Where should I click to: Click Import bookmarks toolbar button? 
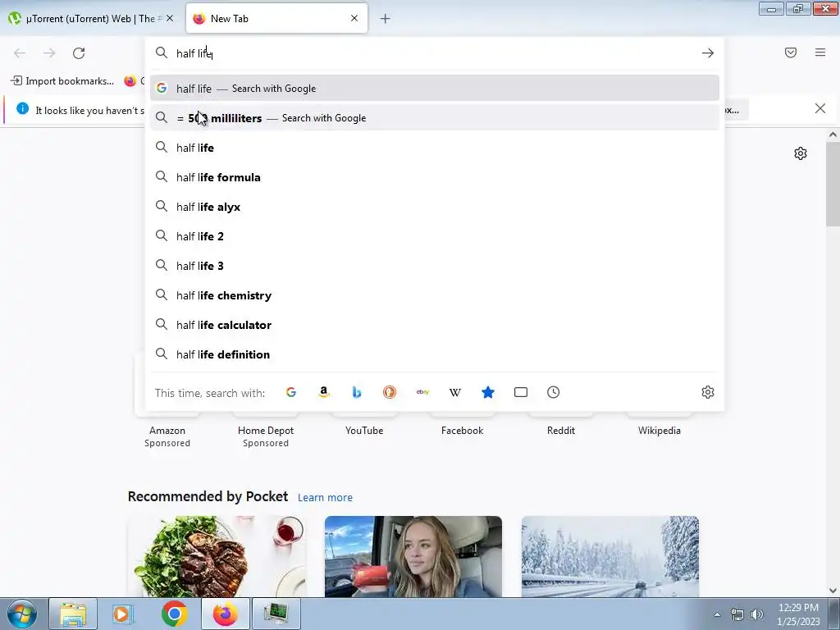point(62,81)
